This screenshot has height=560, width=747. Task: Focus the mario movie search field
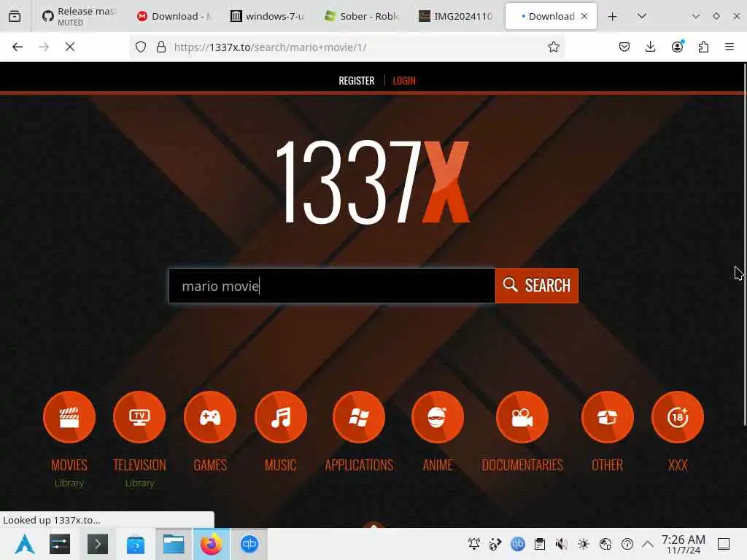[x=332, y=286]
